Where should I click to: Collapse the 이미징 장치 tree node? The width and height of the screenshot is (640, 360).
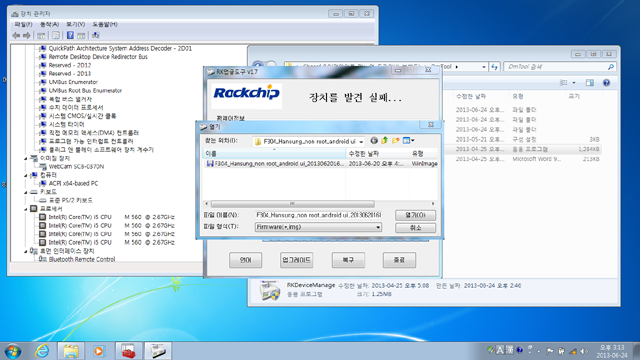coord(26,158)
